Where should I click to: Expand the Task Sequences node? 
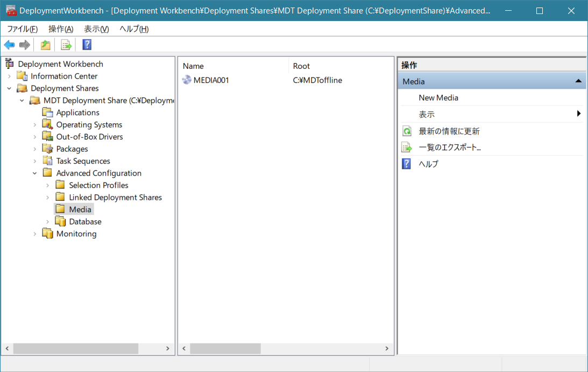[35, 161]
